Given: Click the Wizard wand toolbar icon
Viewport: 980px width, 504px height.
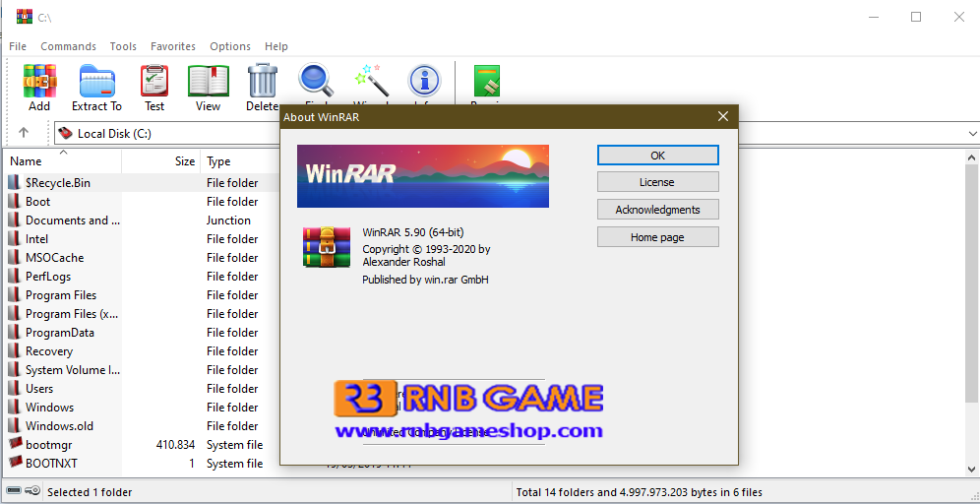Looking at the screenshot, I should point(371,81).
